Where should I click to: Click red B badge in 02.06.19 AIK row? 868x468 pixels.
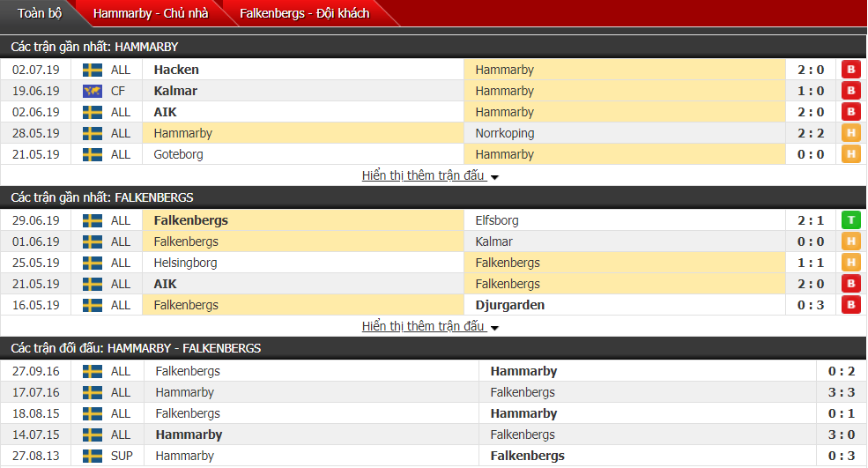coord(851,112)
